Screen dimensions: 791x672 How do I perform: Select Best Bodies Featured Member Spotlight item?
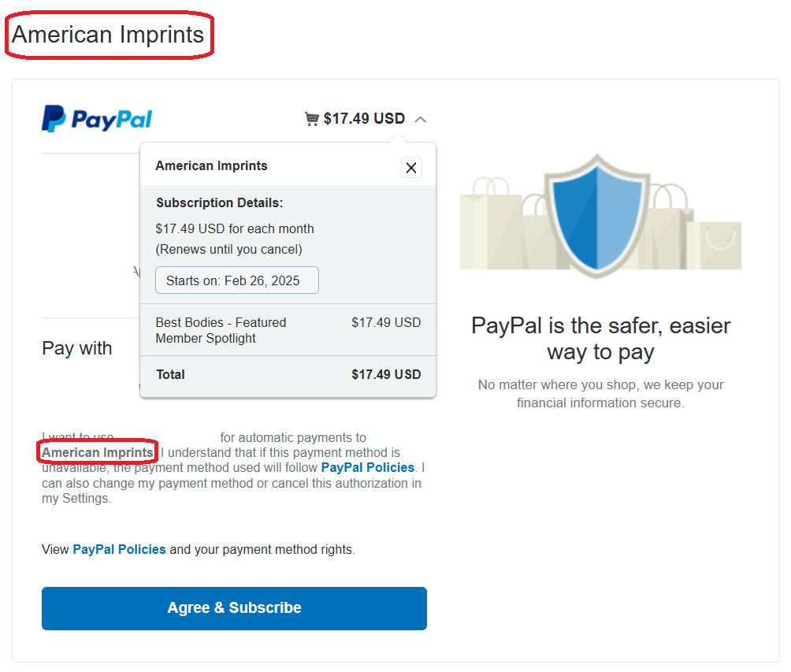point(221,330)
